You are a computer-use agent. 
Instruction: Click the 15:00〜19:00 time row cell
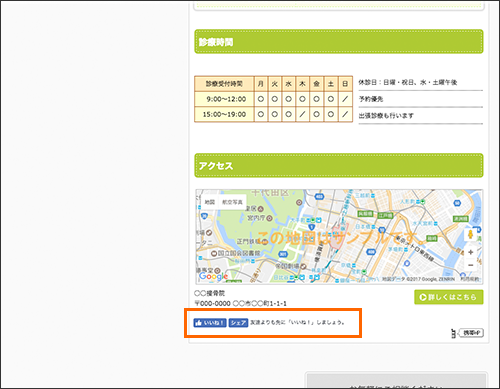click(225, 114)
